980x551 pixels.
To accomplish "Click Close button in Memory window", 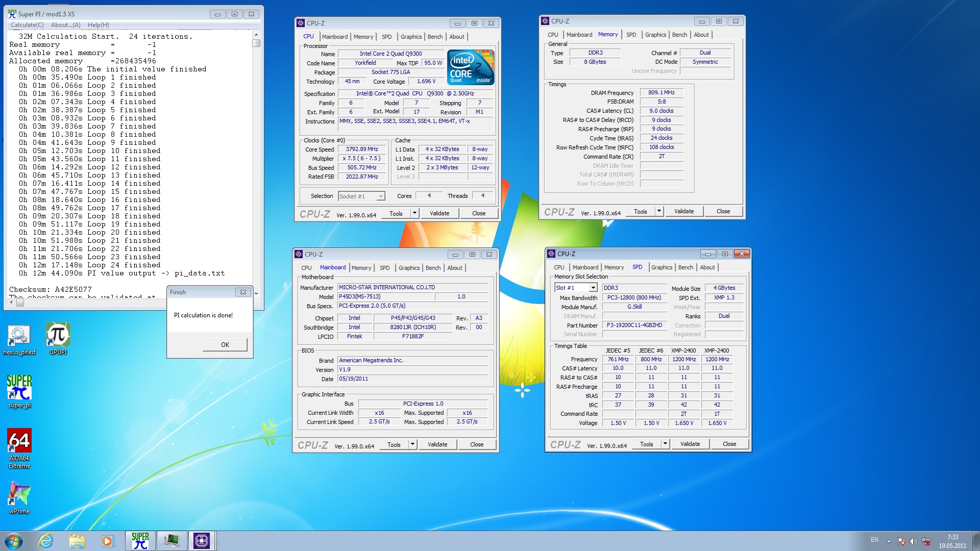I will coord(723,211).
